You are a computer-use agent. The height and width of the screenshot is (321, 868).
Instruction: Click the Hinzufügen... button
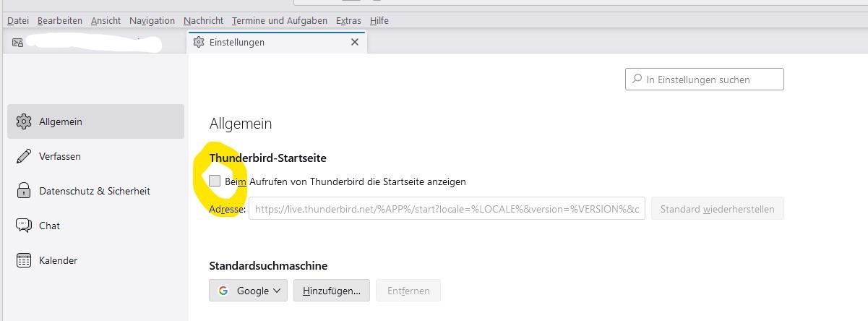tap(332, 291)
